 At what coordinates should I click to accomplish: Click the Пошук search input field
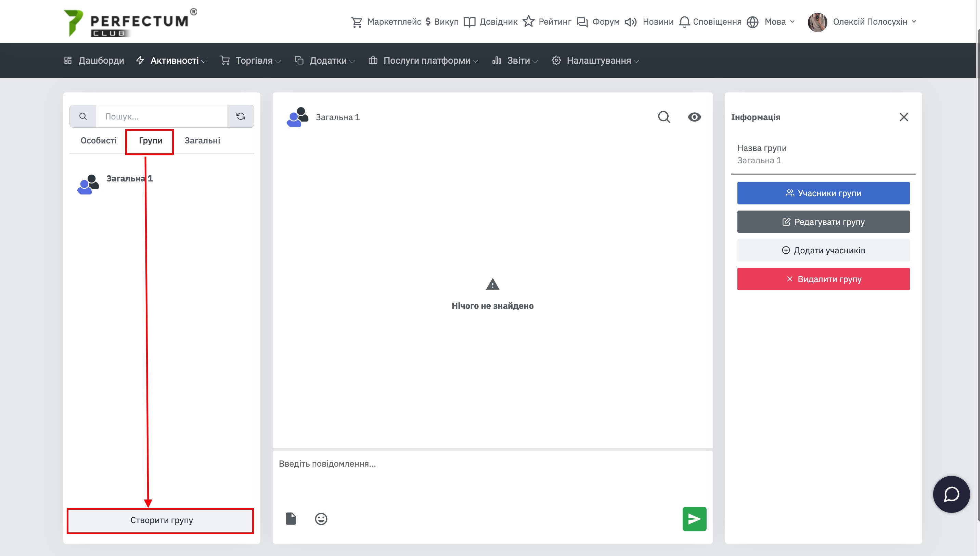click(162, 116)
